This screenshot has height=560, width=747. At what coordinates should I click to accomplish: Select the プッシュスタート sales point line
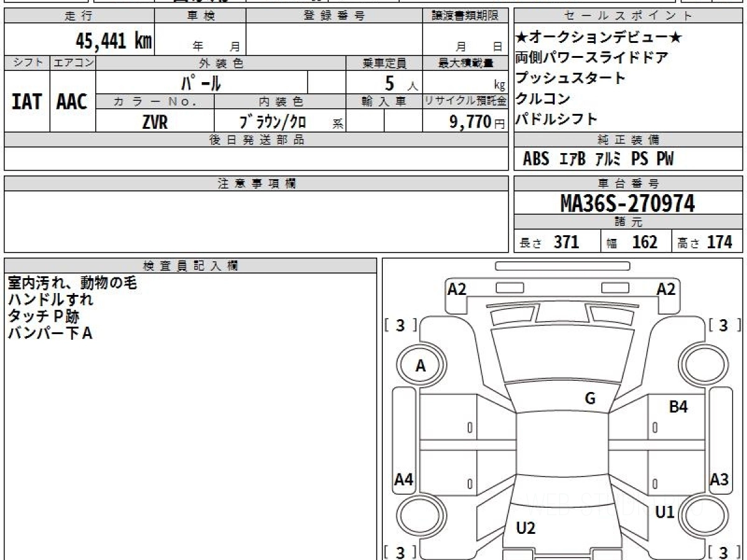570,78
